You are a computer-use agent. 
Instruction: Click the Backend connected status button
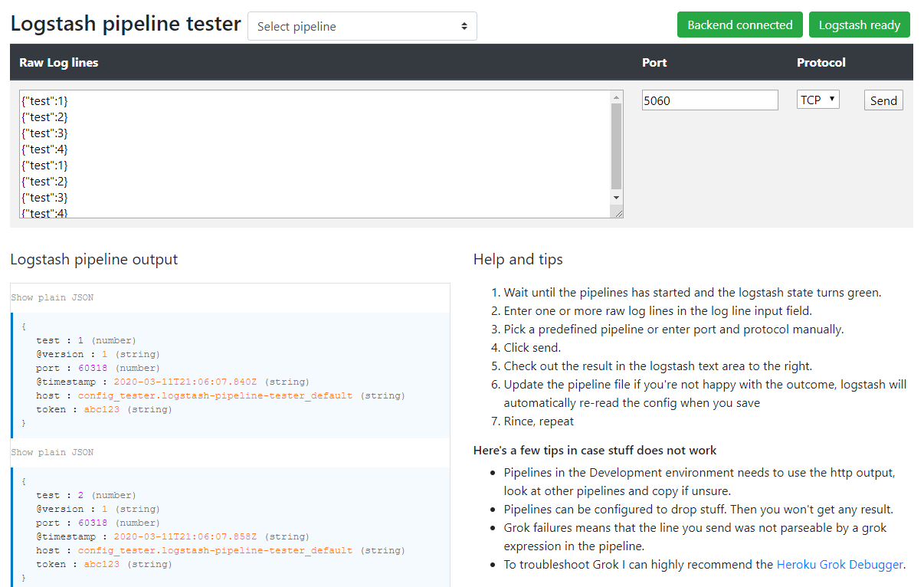tap(739, 25)
